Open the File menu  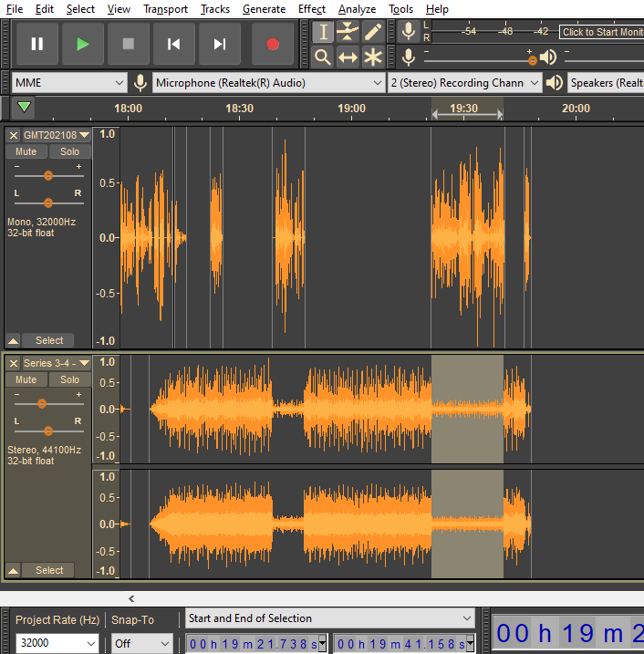tap(15, 9)
